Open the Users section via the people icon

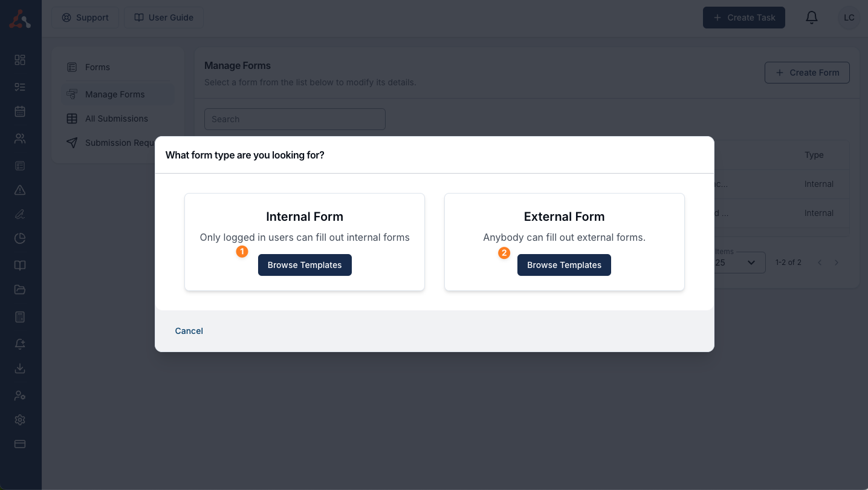20,138
